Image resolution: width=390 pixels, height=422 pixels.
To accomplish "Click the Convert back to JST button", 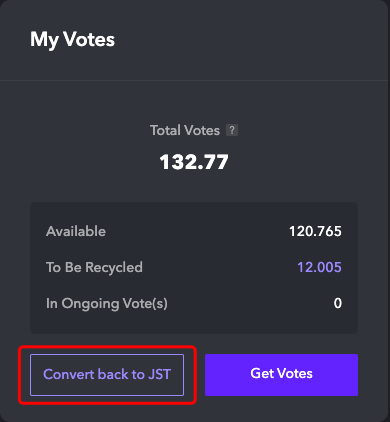I will [107, 375].
